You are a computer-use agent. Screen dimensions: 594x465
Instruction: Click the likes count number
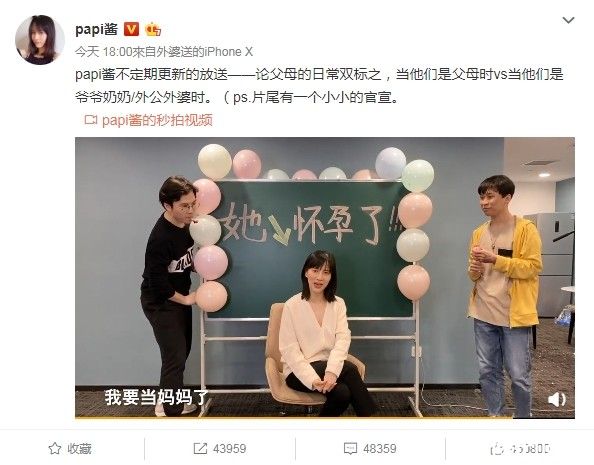tap(530, 449)
